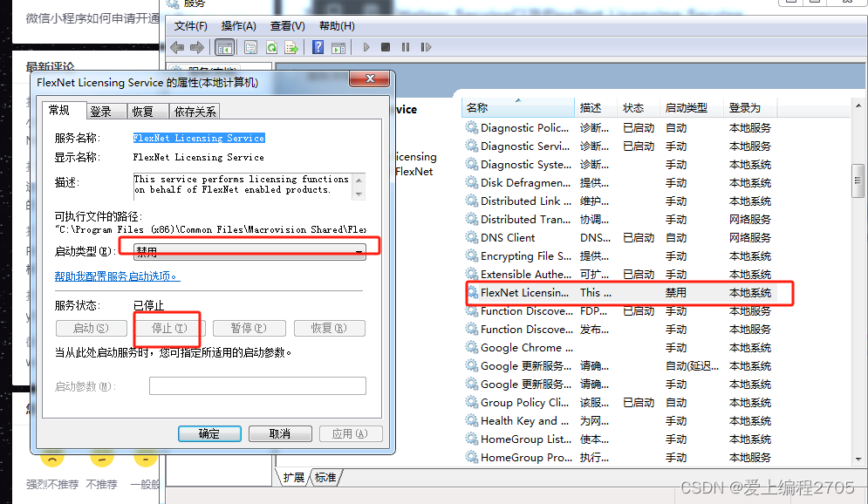Image resolution: width=868 pixels, height=504 pixels.
Task: Select the Distributed Link ... service
Action: [x=621, y=201]
